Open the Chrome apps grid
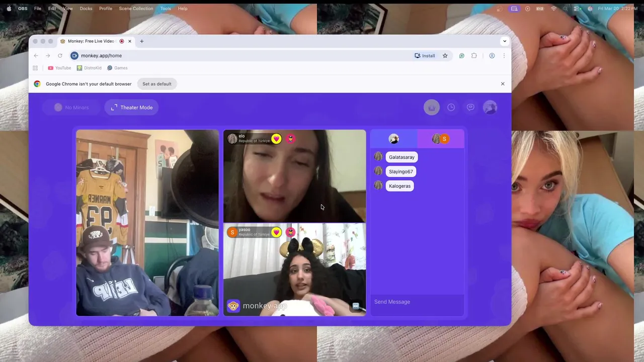This screenshot has width=644, height=362. coord(35,68)
